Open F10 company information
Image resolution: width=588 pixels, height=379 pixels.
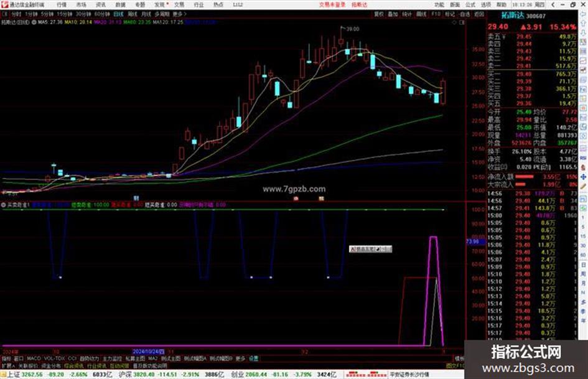(436, 14)
